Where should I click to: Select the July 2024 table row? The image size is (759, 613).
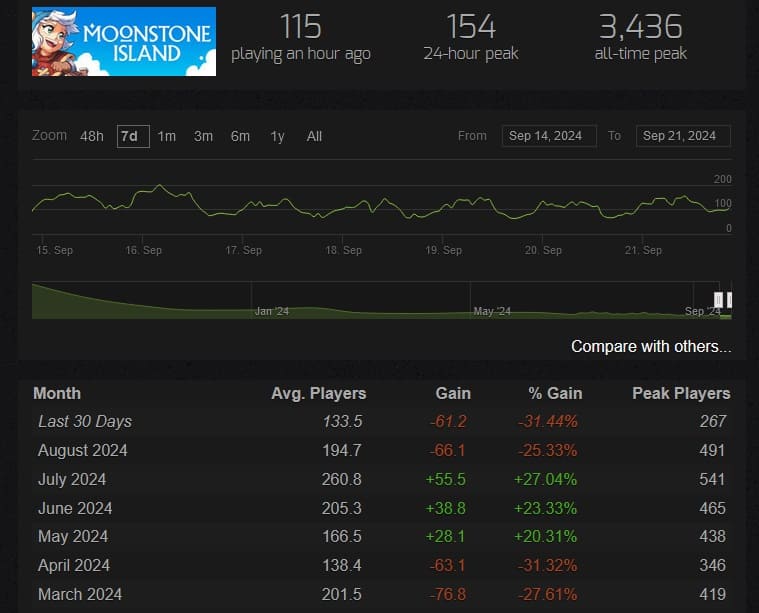380,479
